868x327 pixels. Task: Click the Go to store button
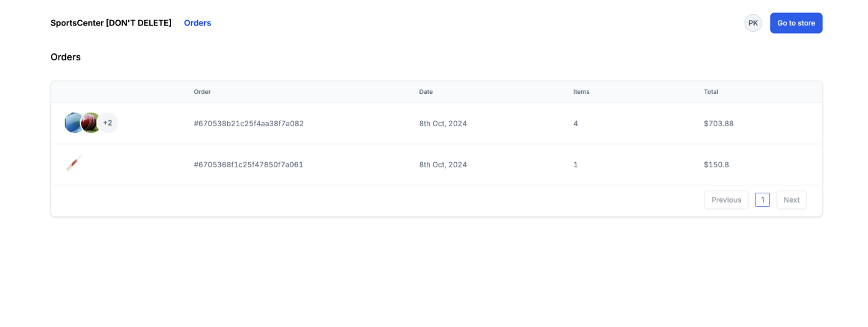[x=796, y=23]
